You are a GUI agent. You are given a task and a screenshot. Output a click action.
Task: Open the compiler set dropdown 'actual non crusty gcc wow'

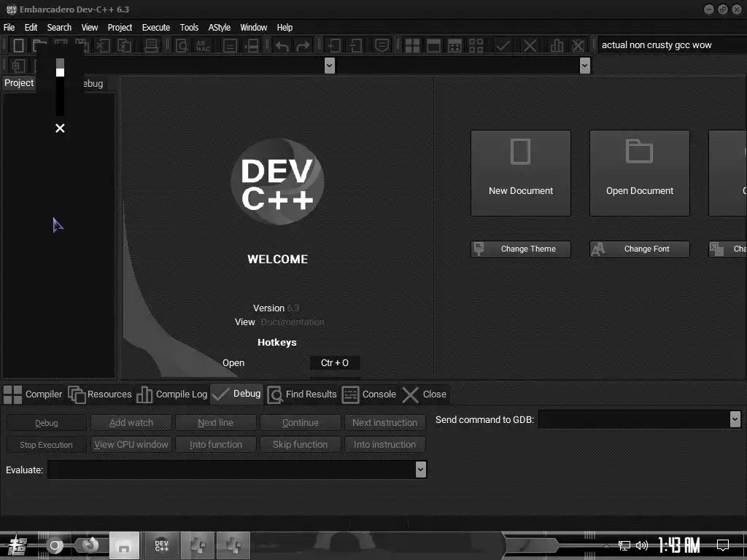tap(671, 45)
